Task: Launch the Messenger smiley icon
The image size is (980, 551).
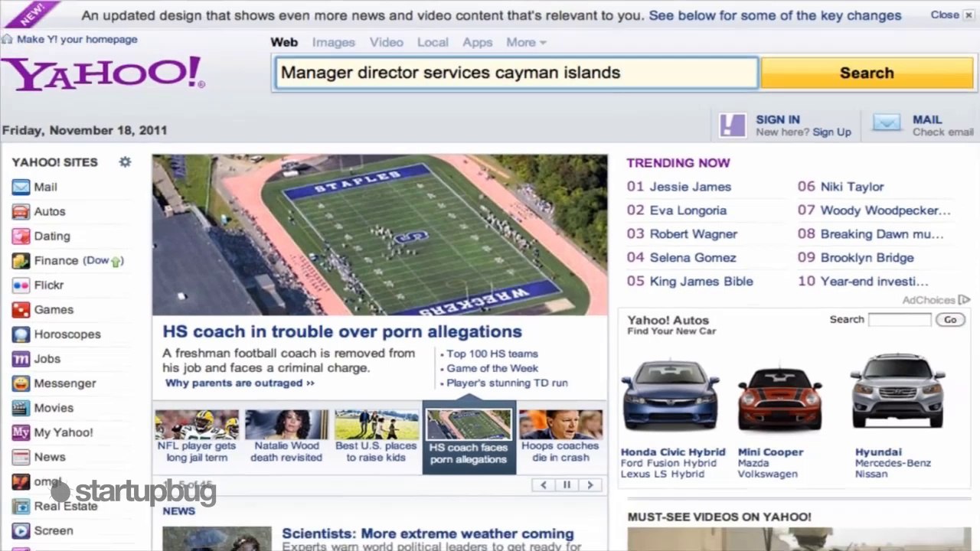Action: click(x=21, y=383)
